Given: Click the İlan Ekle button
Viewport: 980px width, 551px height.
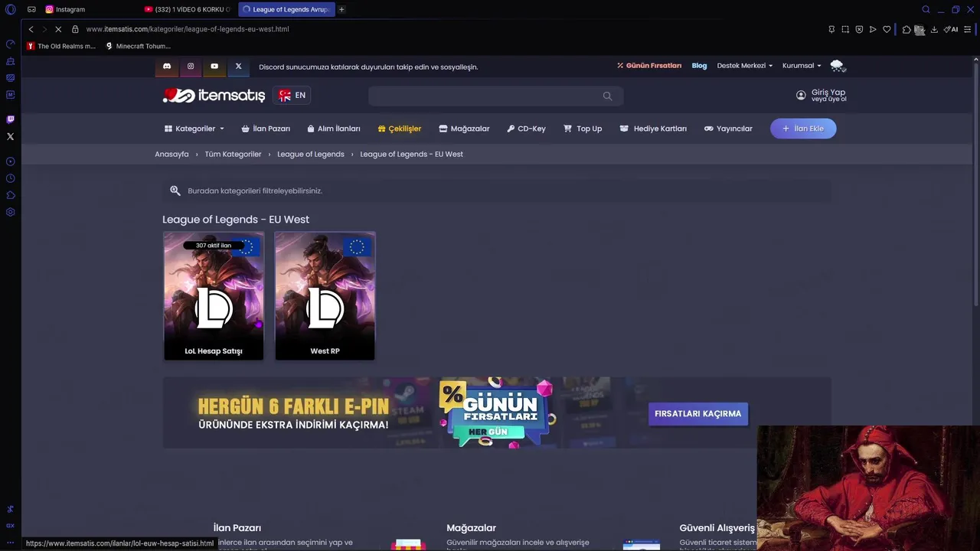Looking at the screenshot, I should (803, 129).
